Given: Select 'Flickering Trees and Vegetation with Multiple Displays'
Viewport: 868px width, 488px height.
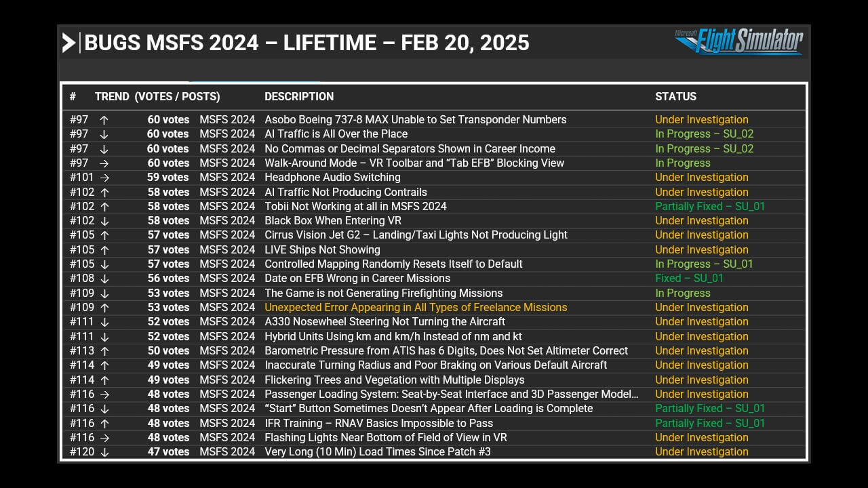Looking at the screenshot, I should (x=395, y=380).
